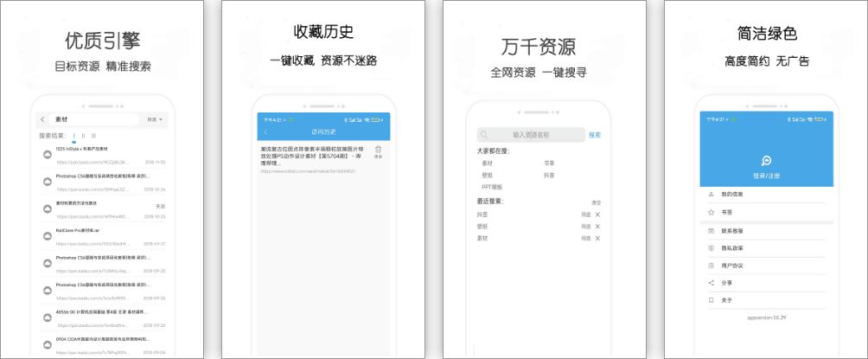The height and width of the screenshot is (359, 868).
Task: Click the share icon beside 分享
Action: click(712, 283)
